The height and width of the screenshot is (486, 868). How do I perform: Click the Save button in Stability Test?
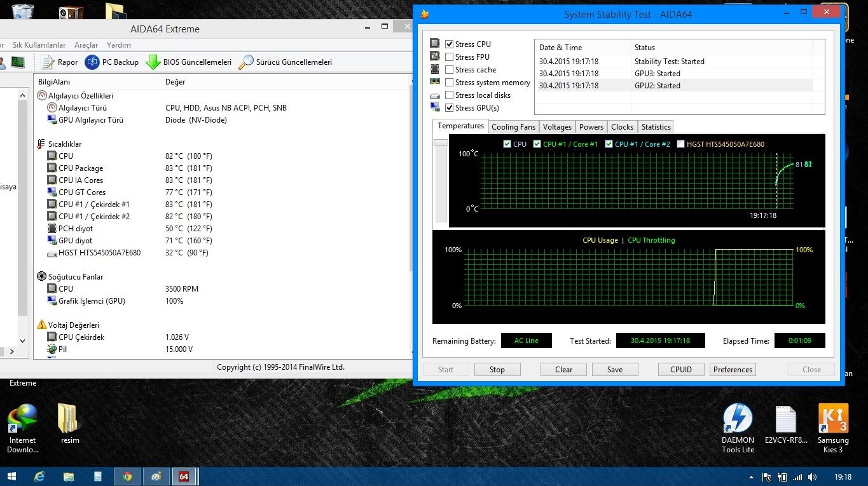coord(615,370)
